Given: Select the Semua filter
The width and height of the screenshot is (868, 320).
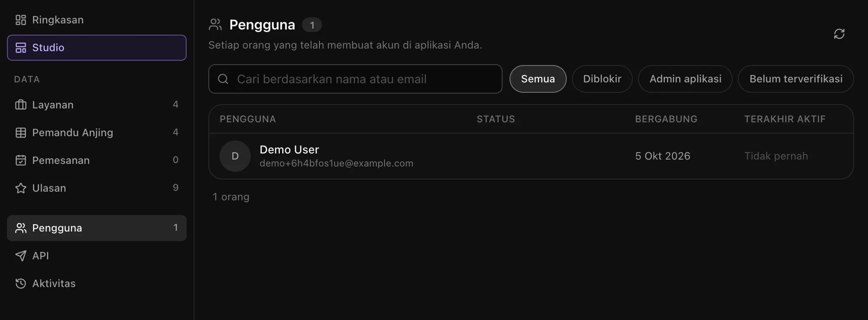Looking at the screenshot, I should click(x=538, y=79).
